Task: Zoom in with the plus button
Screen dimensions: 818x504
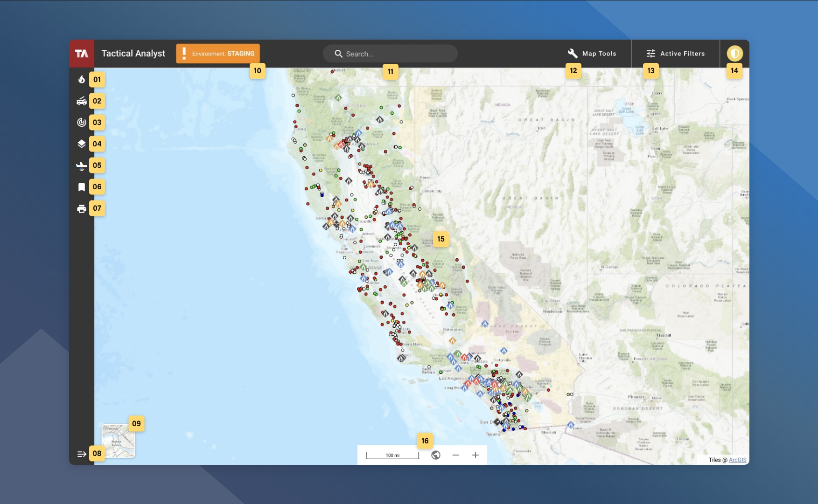Action: point(475,455)
